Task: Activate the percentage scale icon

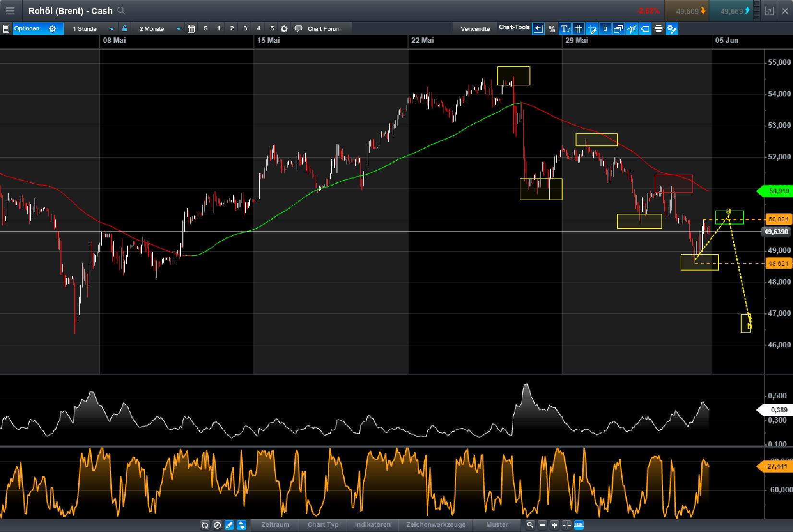Action: 552,29
